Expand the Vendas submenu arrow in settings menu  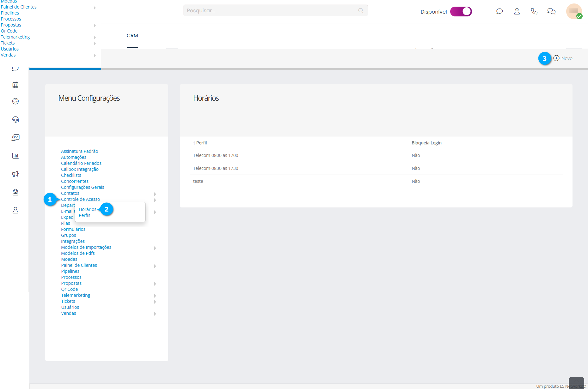click(x=155, y=314)
